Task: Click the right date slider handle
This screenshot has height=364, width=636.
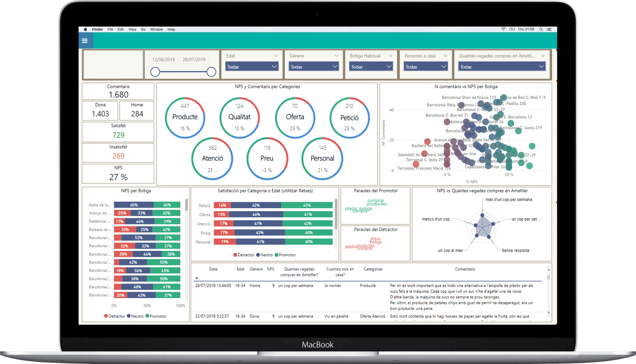Action: pos(211,72)
